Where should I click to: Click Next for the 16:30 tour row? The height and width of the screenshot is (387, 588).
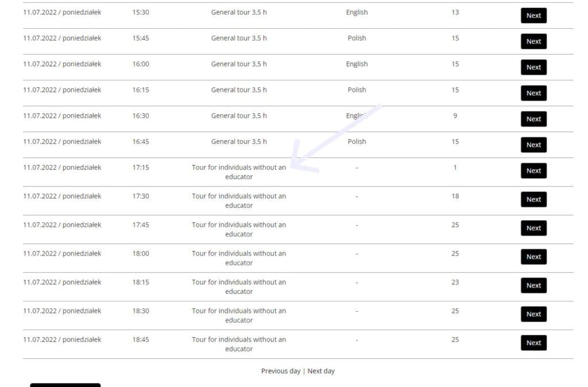click(533, 119)
